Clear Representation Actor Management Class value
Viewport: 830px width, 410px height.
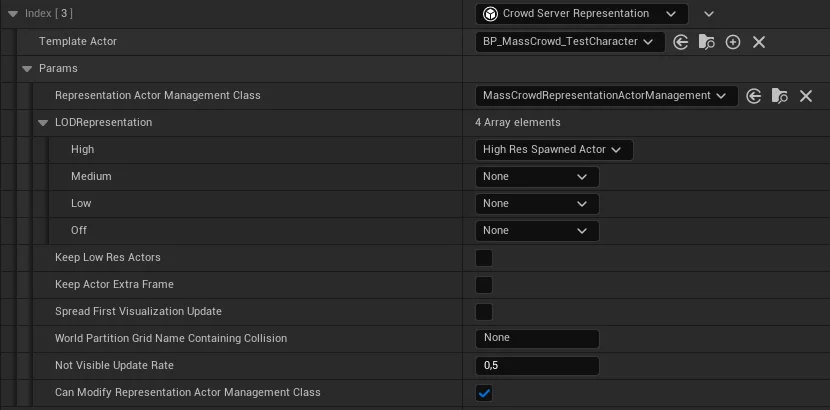click(806, 96)
